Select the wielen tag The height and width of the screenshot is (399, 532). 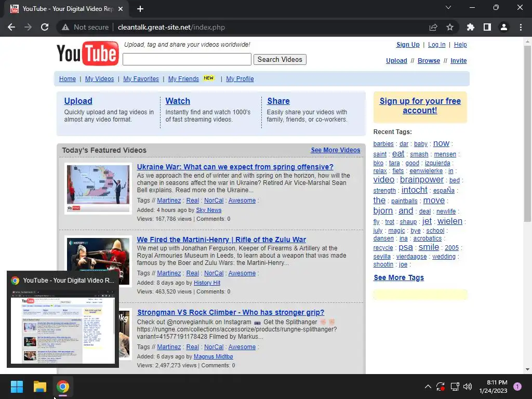450,221
